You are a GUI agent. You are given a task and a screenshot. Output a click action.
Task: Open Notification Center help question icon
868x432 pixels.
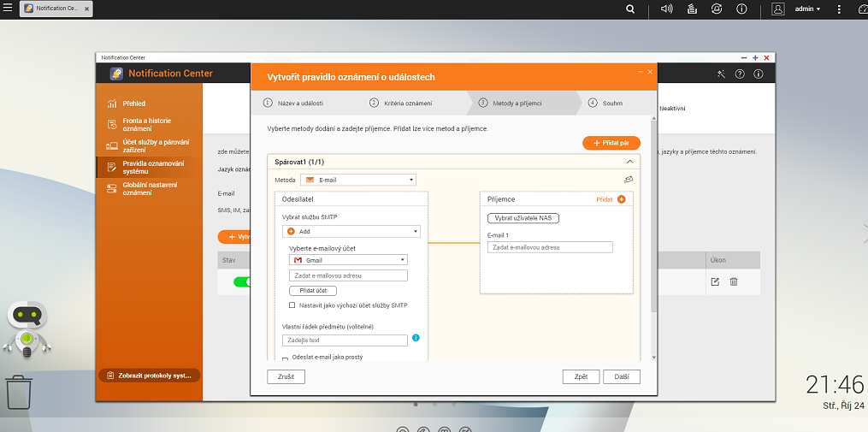pos(740,74)
